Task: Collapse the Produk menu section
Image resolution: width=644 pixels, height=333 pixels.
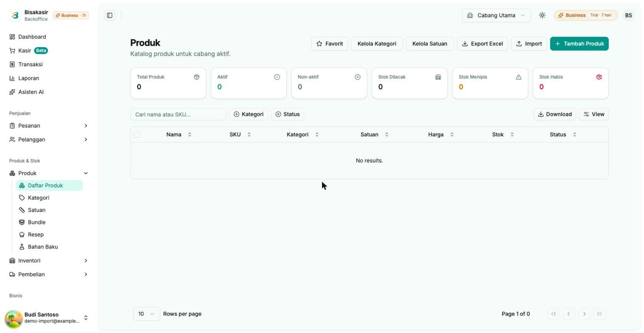Action: point(49,173)
